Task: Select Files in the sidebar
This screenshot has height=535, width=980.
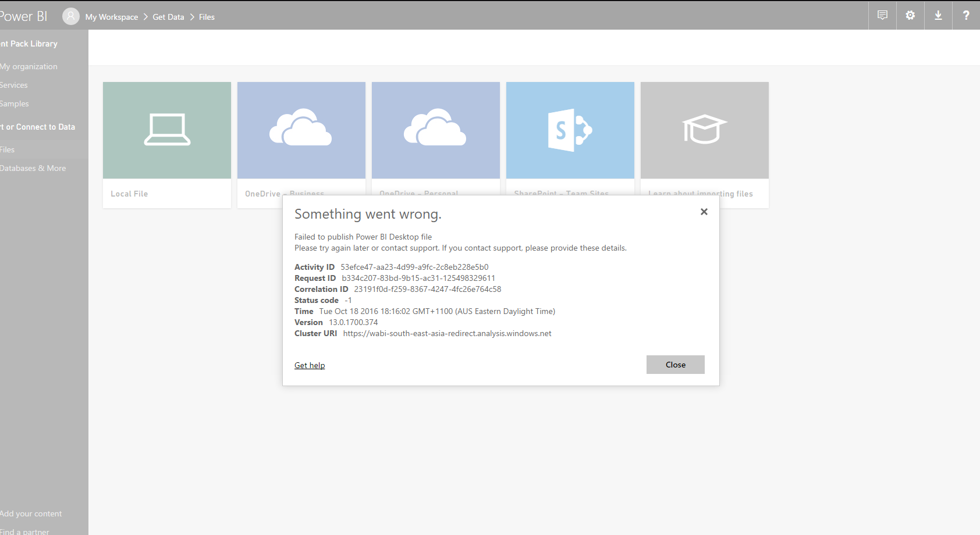Action: pyautogui.click(x=44, y=149)
